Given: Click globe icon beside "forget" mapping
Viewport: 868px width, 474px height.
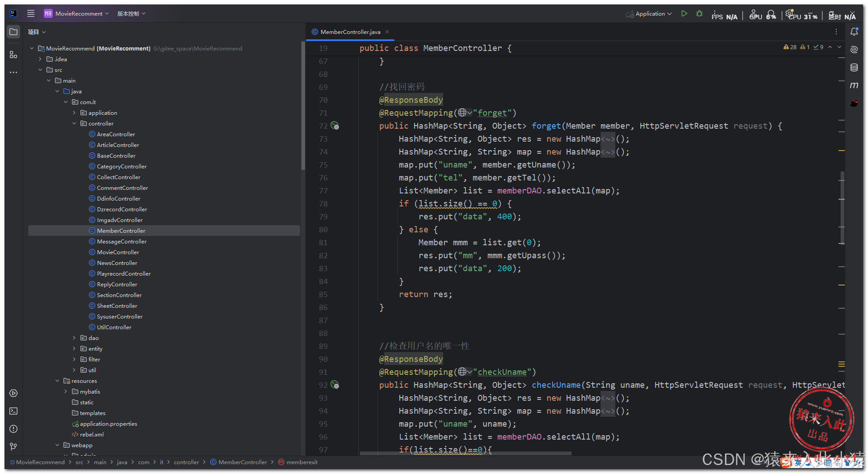Looking at the screenshot, I should click(x=465, y=113).
